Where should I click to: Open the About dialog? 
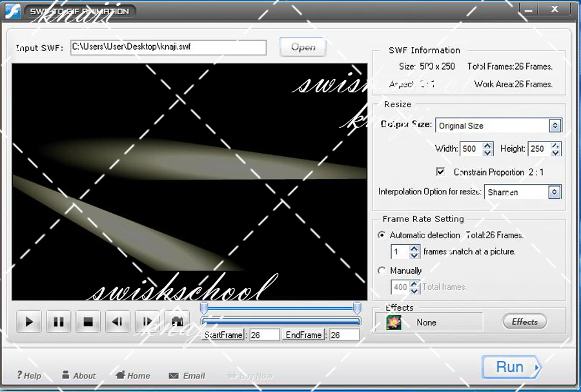click(79, 376)
